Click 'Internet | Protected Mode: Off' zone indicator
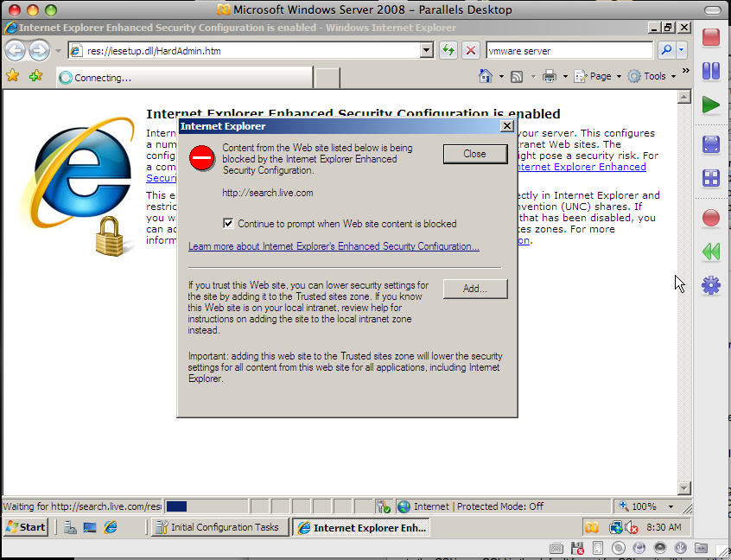Image resolution: width=731 pixels, height=560 pixels. tap(503, 506)
